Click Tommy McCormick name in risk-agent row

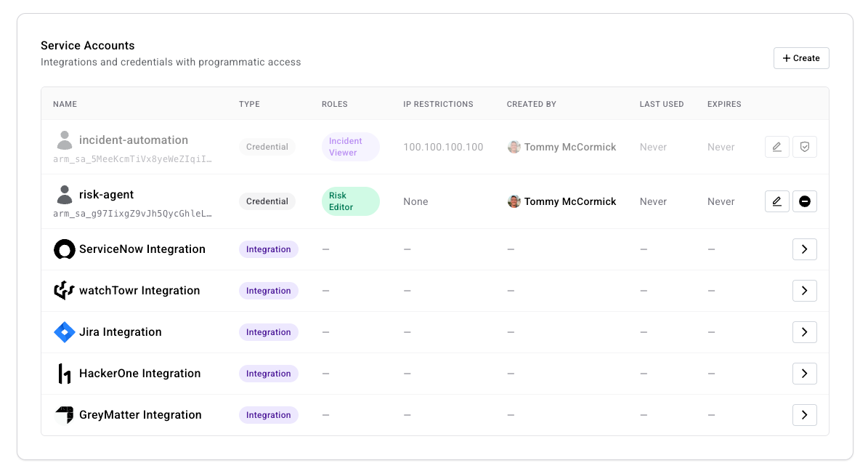coord(570,201)
